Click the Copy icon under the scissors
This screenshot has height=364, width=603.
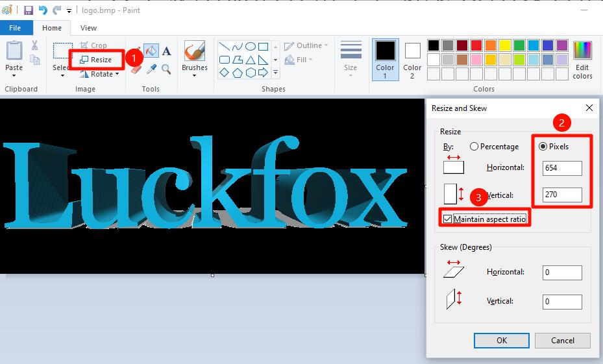[x=34, y=60]
